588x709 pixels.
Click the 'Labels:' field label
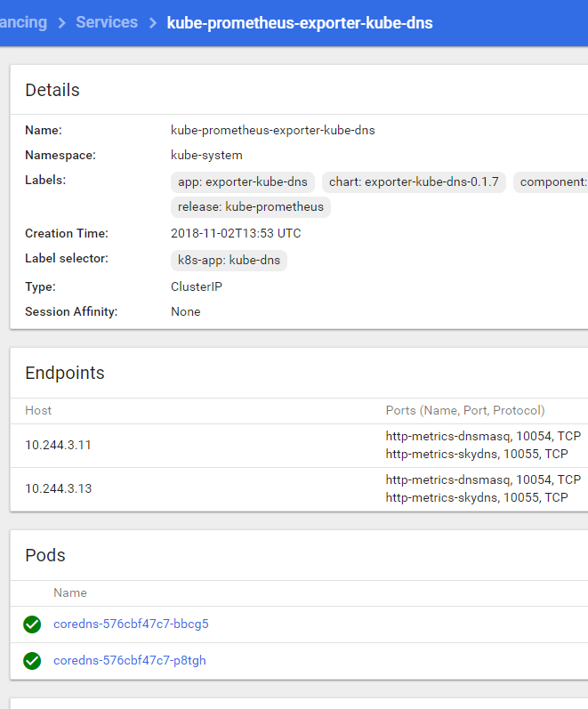45,180
